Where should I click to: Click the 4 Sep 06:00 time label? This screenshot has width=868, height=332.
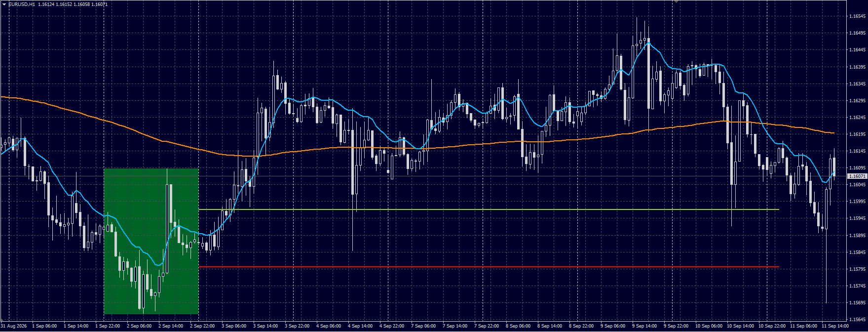click(329, 326)
